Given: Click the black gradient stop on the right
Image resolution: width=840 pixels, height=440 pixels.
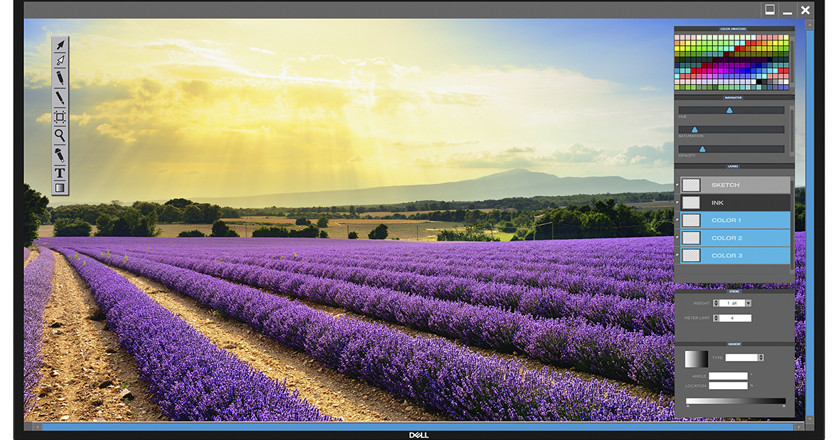Looking at the screenshot, I should click(x=784, y=406).
